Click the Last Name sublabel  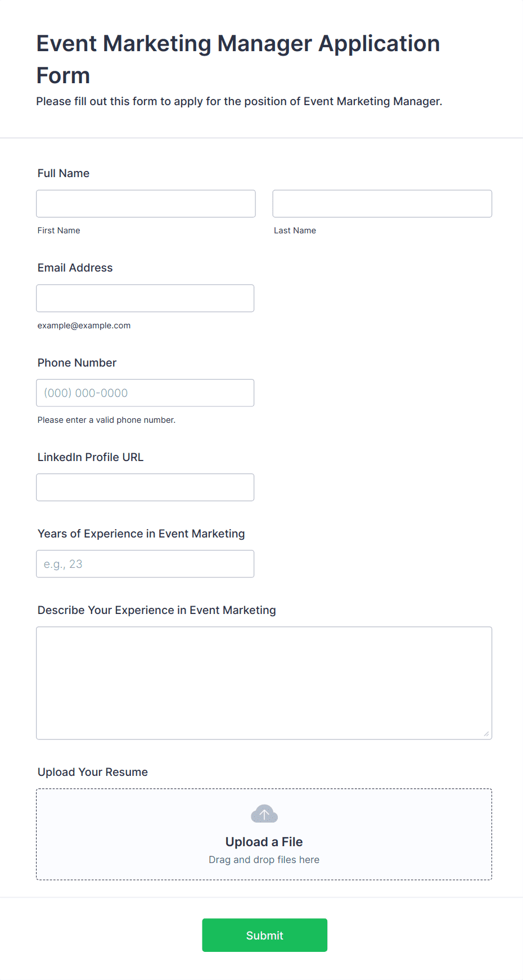tap(295, 231)
